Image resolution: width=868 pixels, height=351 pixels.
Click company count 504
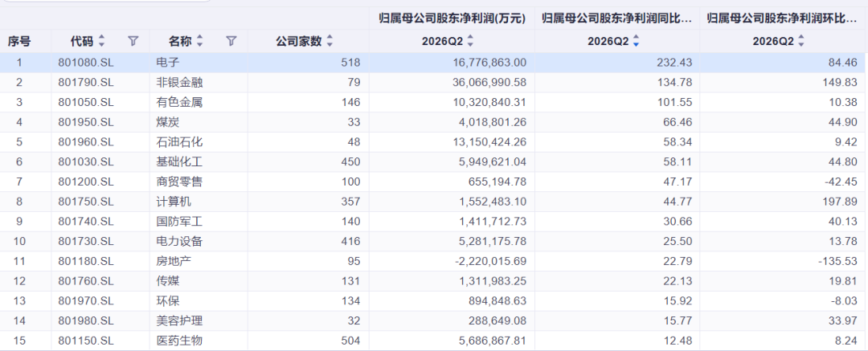351,341
